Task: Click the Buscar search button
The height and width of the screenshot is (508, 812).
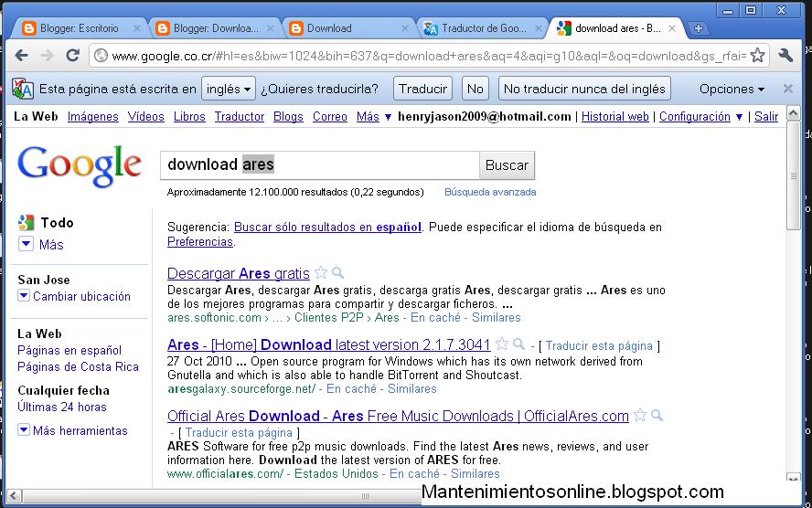Action: tap(507, 165)
